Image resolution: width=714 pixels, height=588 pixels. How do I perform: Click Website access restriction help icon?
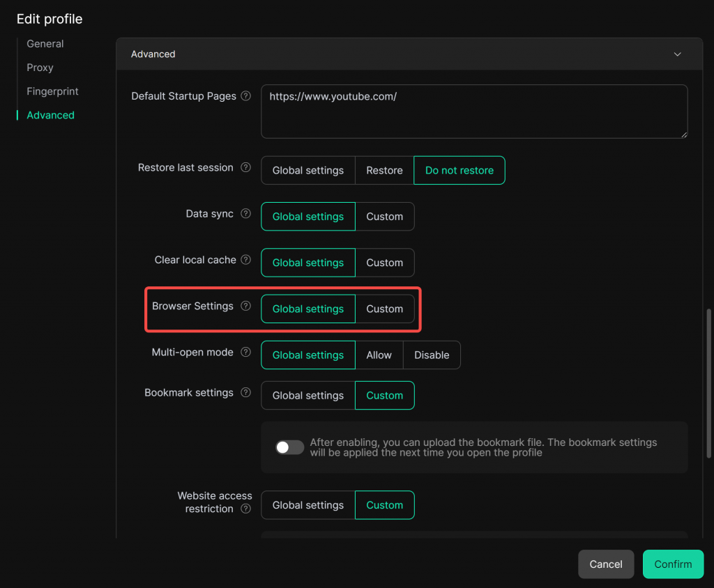coord(245,509)
